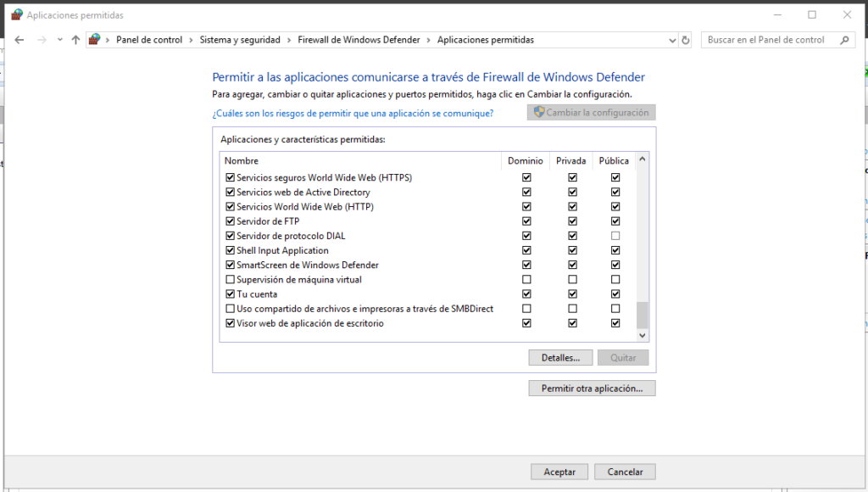
Task: Uncheck Shell Input Application name checkbox
Action: 231,250
